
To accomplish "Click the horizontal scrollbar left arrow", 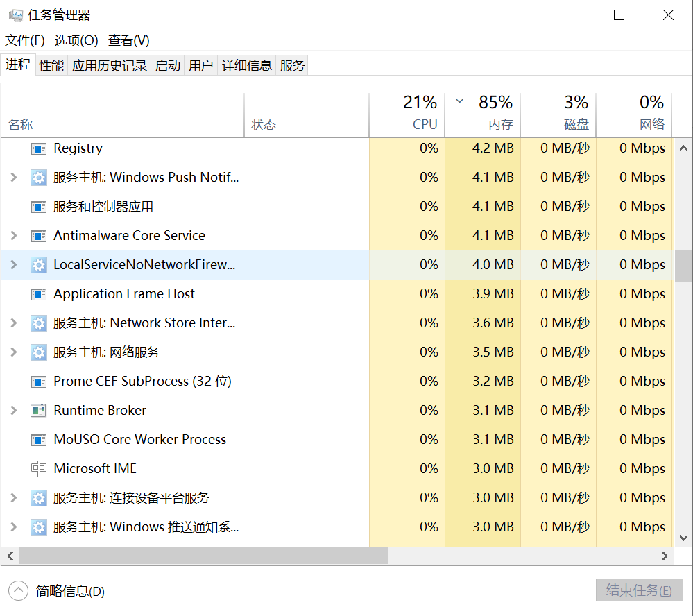I will (10, 556).
